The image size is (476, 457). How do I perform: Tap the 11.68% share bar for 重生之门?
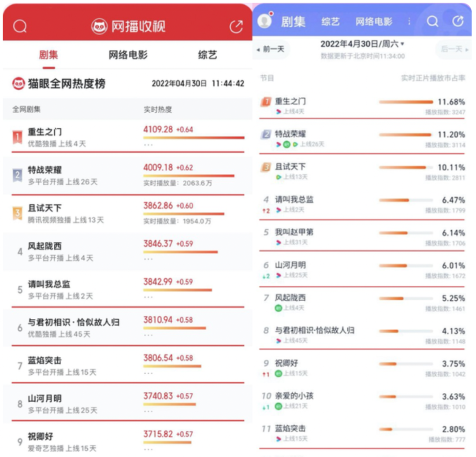(x=406, y=102)
